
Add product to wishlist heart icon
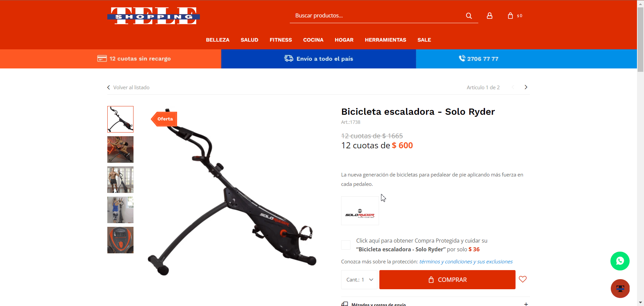click(x=523, y=279)
